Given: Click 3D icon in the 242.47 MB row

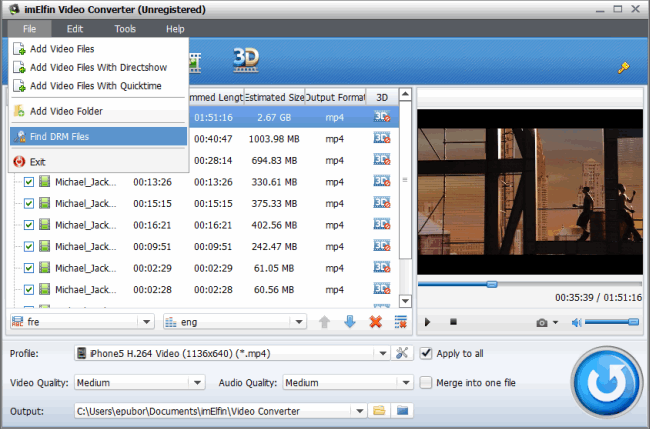Looking at the screenshot, I should 382,246.
